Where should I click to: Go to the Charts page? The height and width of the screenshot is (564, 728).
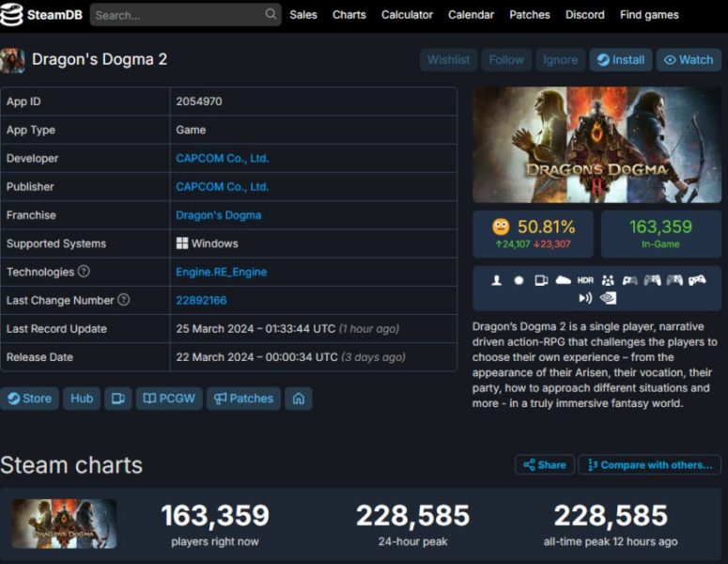click(349, 15)
